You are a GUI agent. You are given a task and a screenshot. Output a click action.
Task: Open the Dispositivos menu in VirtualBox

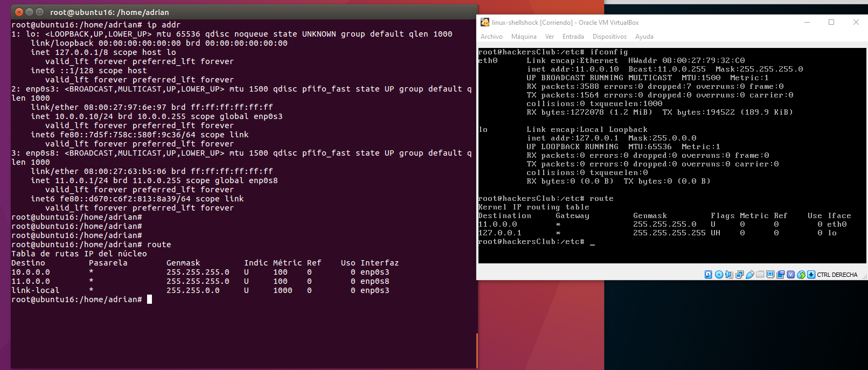point(609,37)
